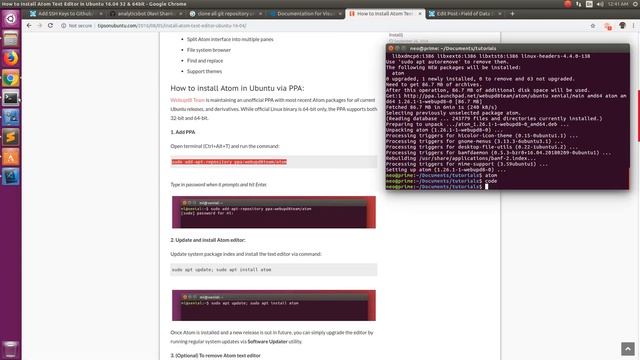Viewport: 640px width, 360px height.
Task: Click the heading How to install Atom in Ubuntu via PPA
Action: tap(237, 88)
